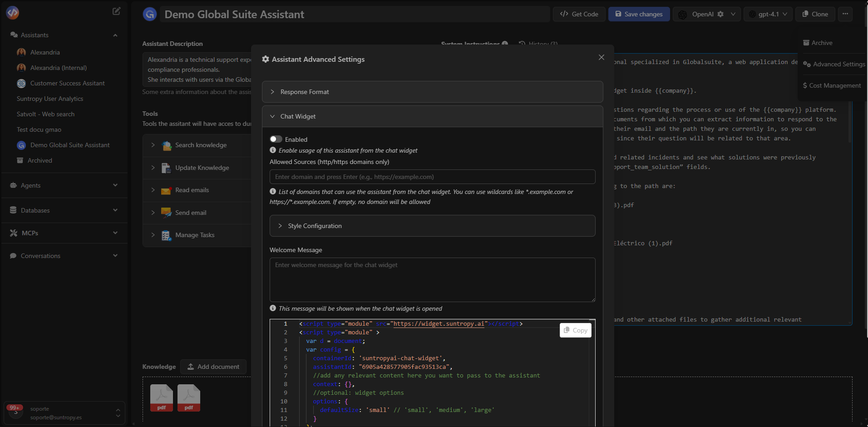Select the Manage Tasks tool icon
This screenshot has height=427, width=868.
pyautogui.click(x=167, y=235)
